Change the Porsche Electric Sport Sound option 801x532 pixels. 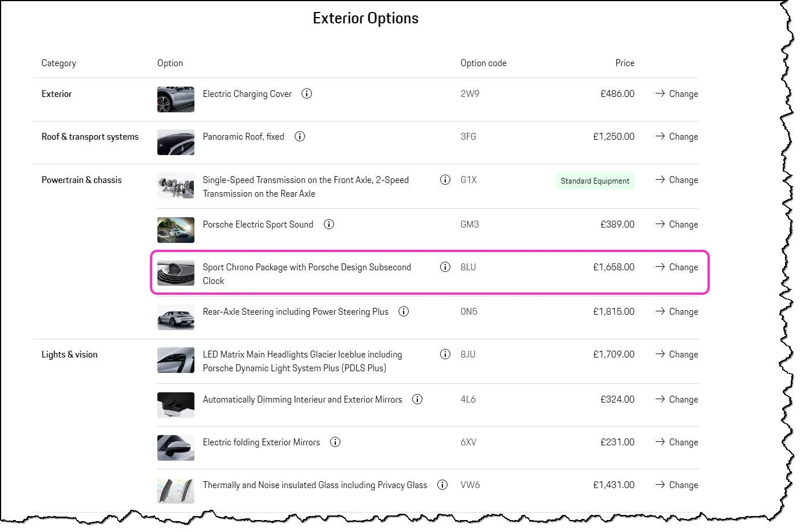coord(677,224)
